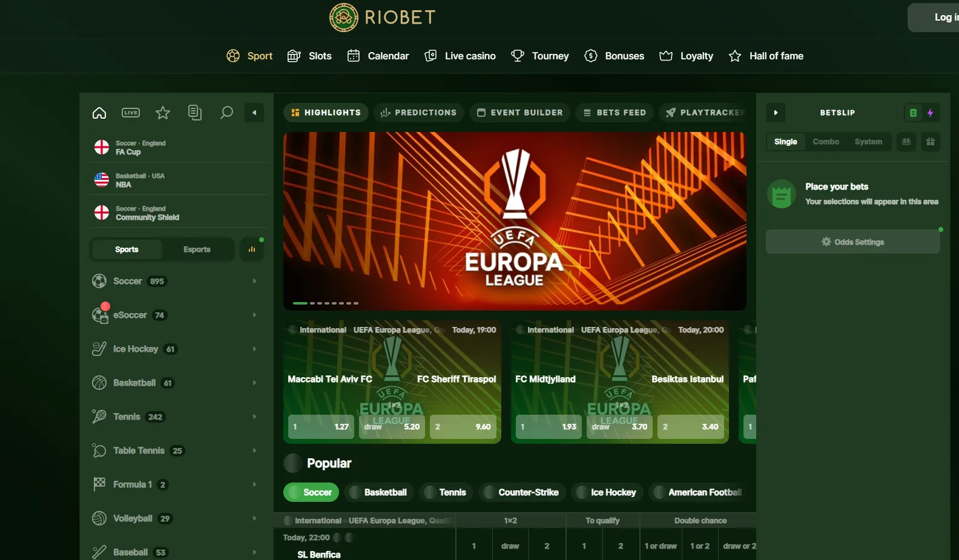Screen dimensions: 959x560
Task: Click the quick bet lightning icon
Action: coord(931,113)
